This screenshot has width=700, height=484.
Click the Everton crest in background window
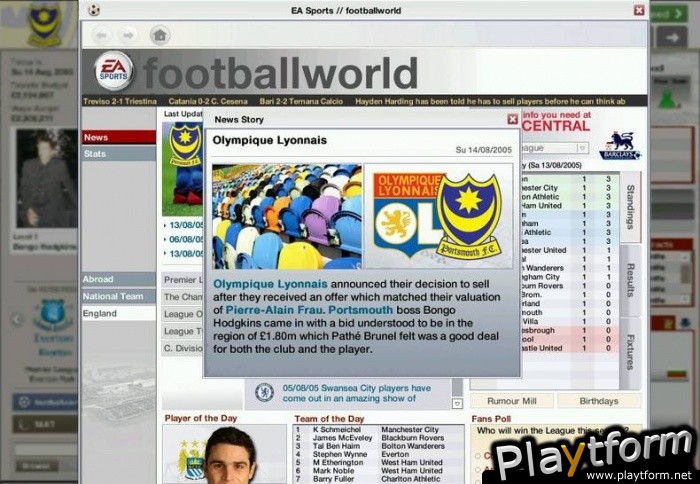click(x=53, y=315)
